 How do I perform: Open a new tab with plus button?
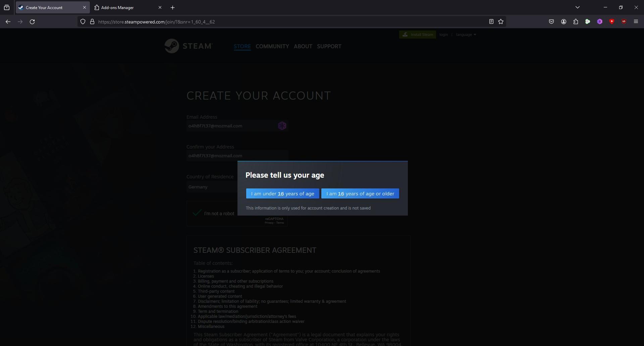pos(172,7)
